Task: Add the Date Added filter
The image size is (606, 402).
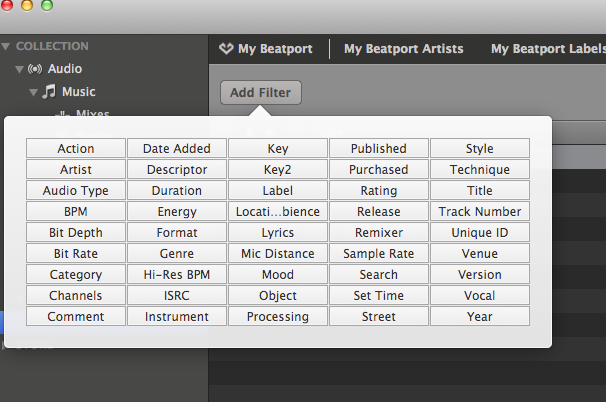Action: point(177,149)
